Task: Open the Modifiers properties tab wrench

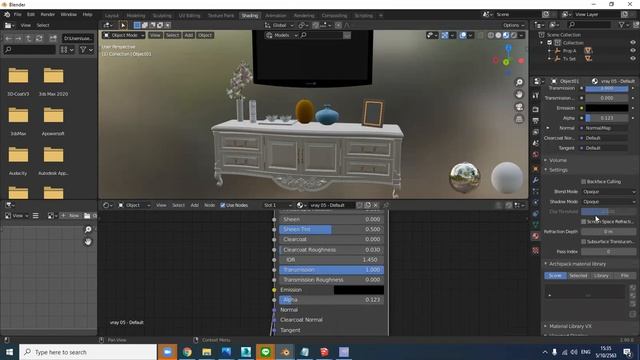Action: click(x=536, y=180)
